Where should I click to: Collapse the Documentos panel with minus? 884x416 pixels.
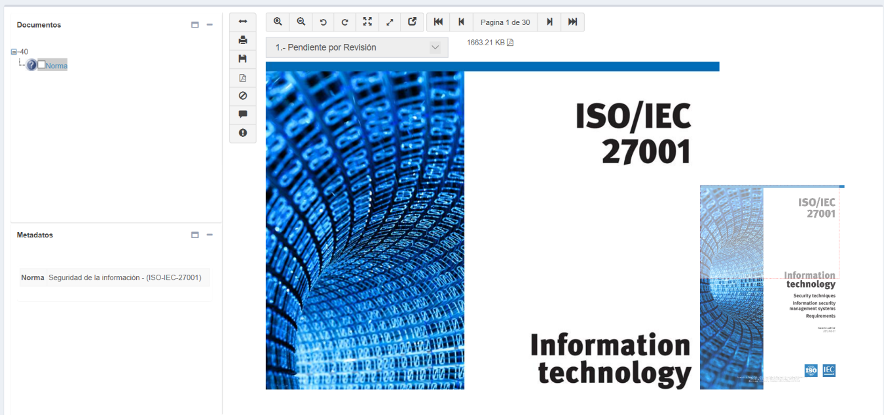point(210,25)
